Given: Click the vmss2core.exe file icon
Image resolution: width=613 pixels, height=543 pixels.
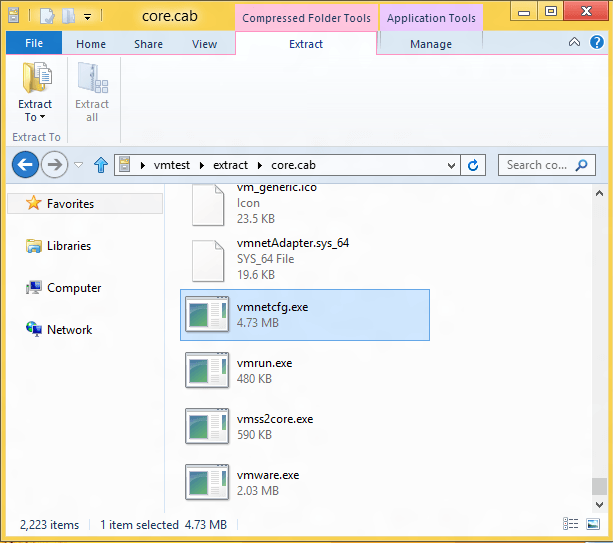Looking at the screenshot, I should tap(207, 426).
